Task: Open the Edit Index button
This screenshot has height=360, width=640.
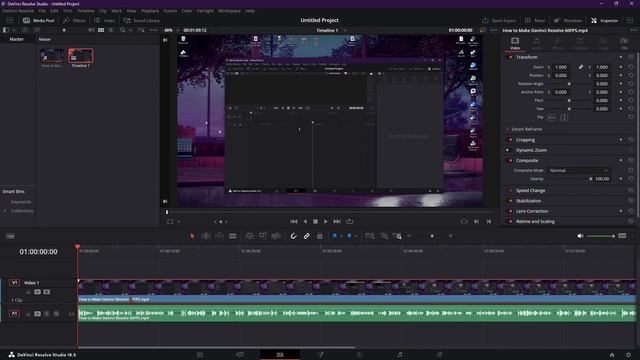Action: pyautogui.click(x=104, y=20)
